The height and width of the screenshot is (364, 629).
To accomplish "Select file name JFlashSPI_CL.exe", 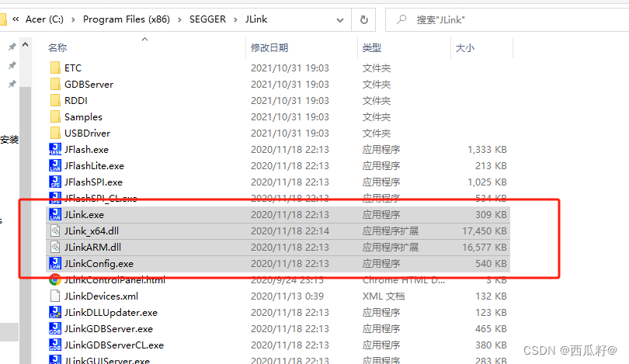I will pos(101,198).
